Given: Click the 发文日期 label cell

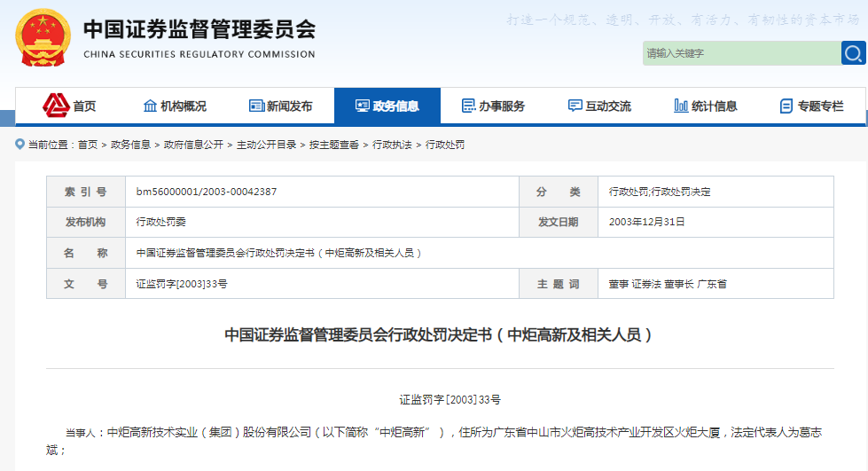Looking at the screenshot, I should [x=559, y=223].
